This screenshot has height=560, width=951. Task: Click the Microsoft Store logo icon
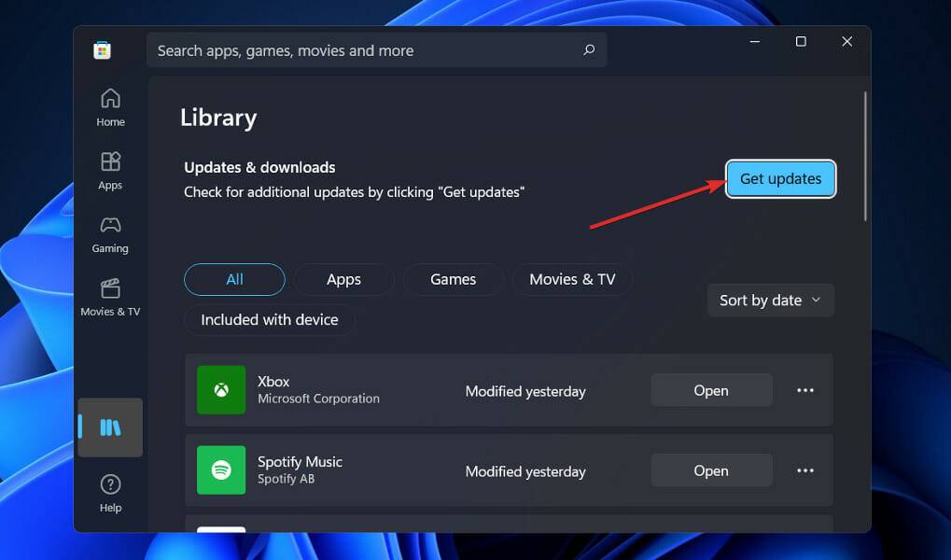coord(102,49)
